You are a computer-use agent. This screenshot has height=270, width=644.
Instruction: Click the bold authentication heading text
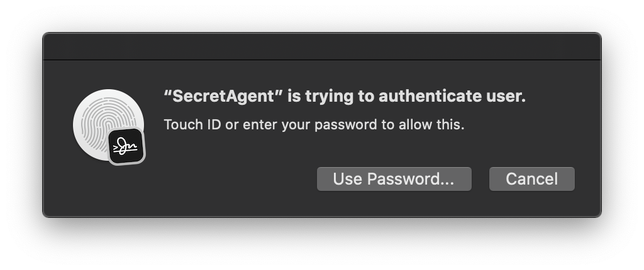tap(344, 97)
